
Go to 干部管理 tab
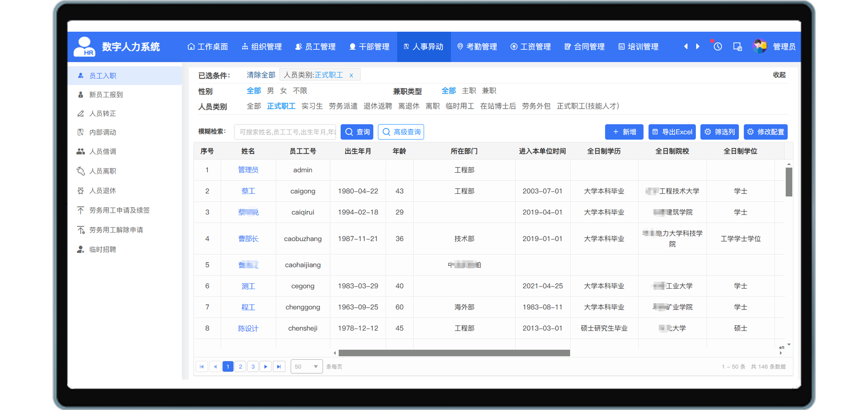(369, 47)
